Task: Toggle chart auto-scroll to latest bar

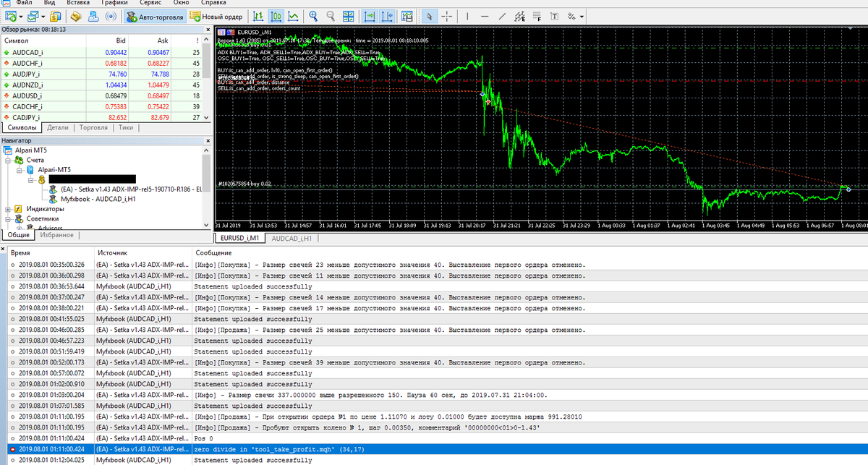Action: 369,16
